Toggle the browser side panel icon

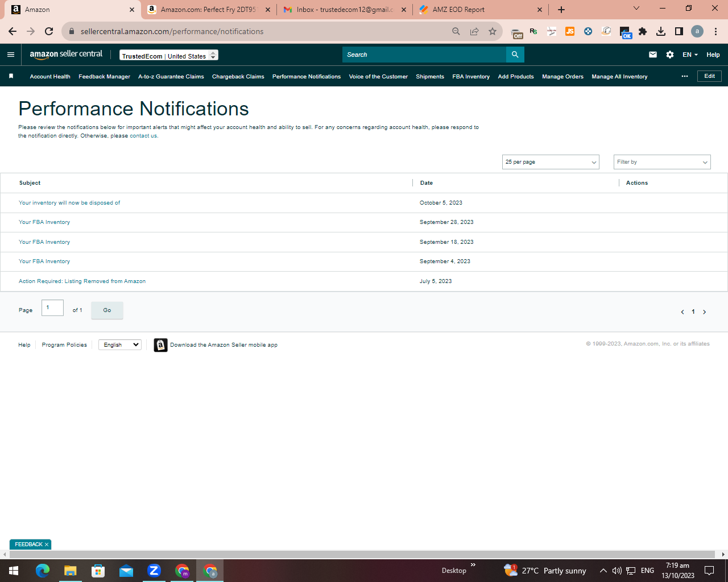[x=679, y=31]
